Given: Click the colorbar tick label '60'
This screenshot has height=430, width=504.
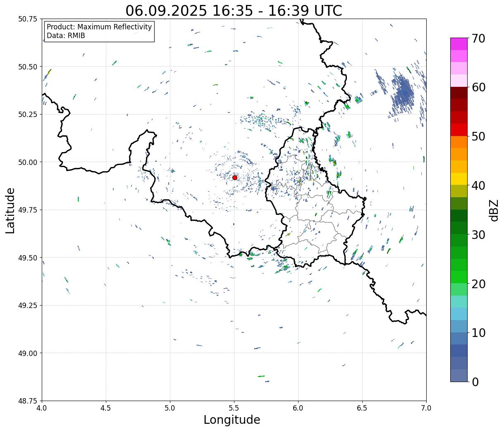Looking at the screenshot, I should pos(478,87).
